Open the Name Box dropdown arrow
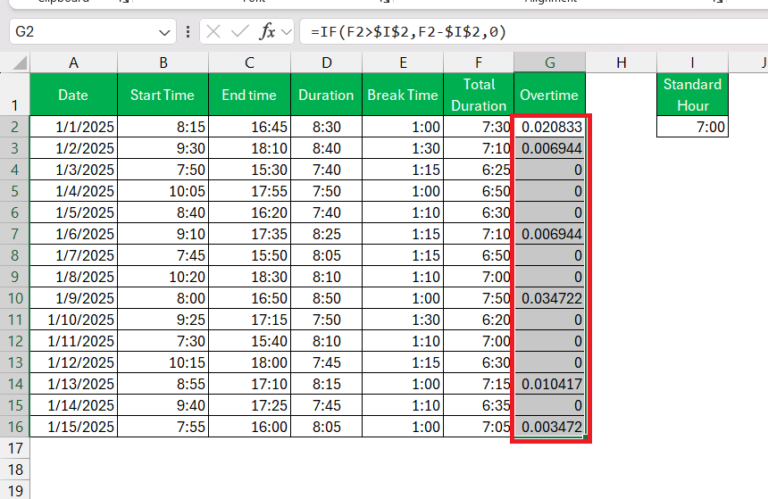This screenshot has width=768, height=499. (x=165, y=32)
